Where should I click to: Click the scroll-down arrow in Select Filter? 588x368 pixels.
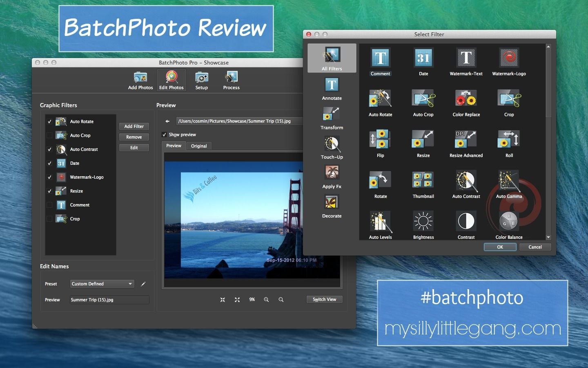click(x=548, y=237)
